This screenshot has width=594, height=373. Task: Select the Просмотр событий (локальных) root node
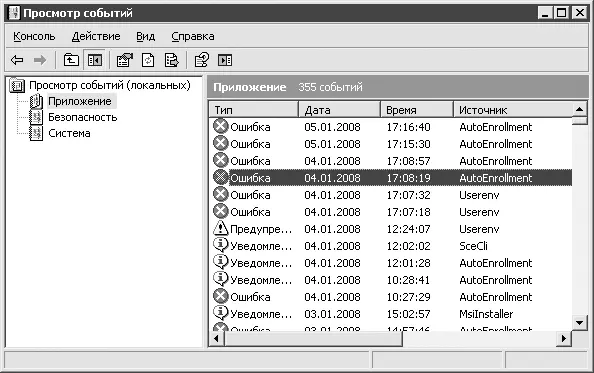click(x=110, y=85)
